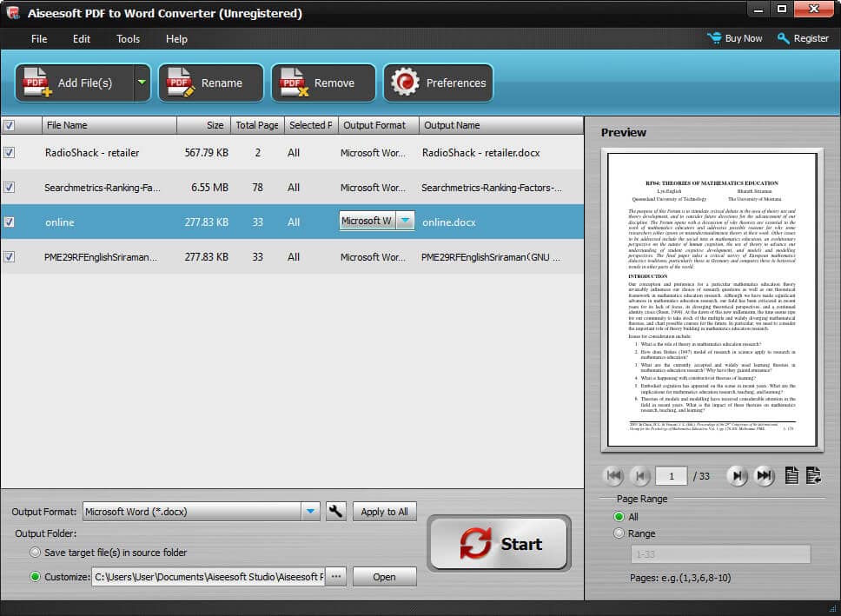841x616 pixels.
Task: Click the preview page number field
Action: coord(670,475)
